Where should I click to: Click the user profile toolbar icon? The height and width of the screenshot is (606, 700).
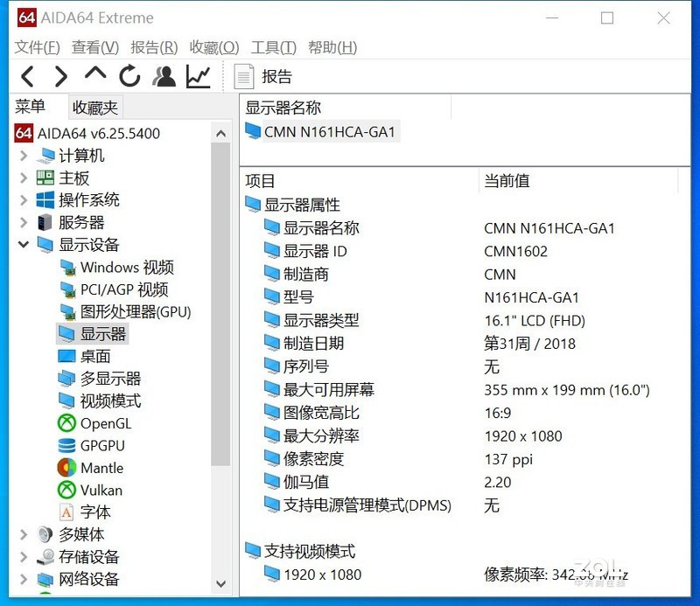click(x=164, y=76)
